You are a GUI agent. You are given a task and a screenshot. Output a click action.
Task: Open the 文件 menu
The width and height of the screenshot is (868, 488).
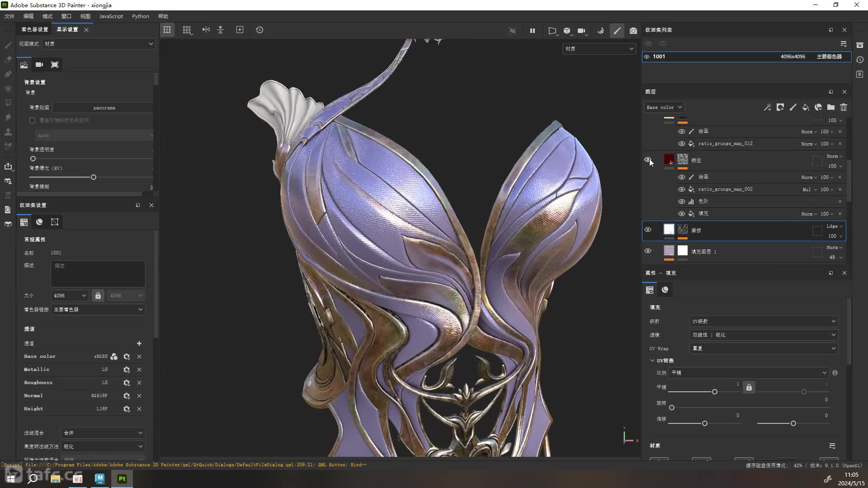[x=9, y=16]
